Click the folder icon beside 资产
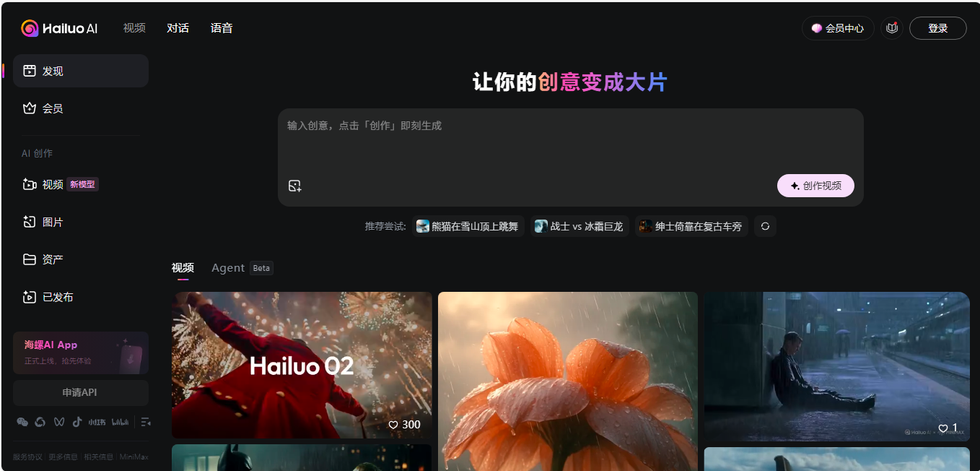This screenshot has height=471, width=980. coord(30,259)
